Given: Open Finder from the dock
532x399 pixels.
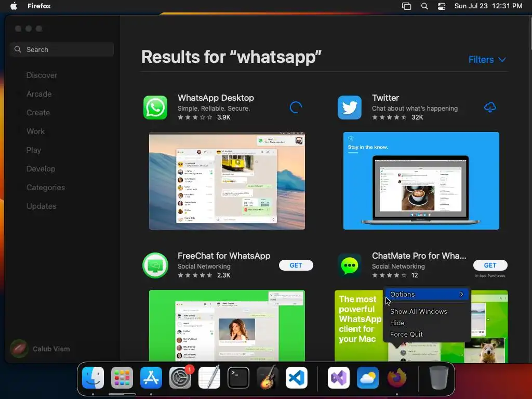Looking at the screenshot, I should [93, 378].
